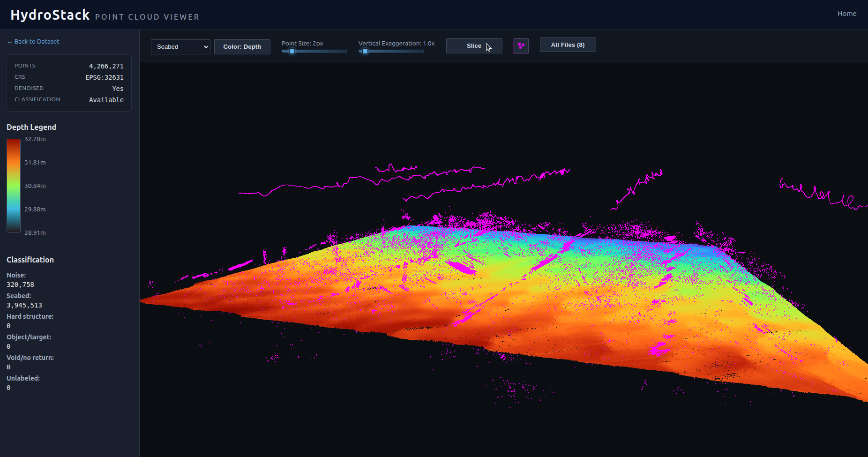Select the Slice tool
The width and height of the screenshot is (868, 457).
point(474,45)
